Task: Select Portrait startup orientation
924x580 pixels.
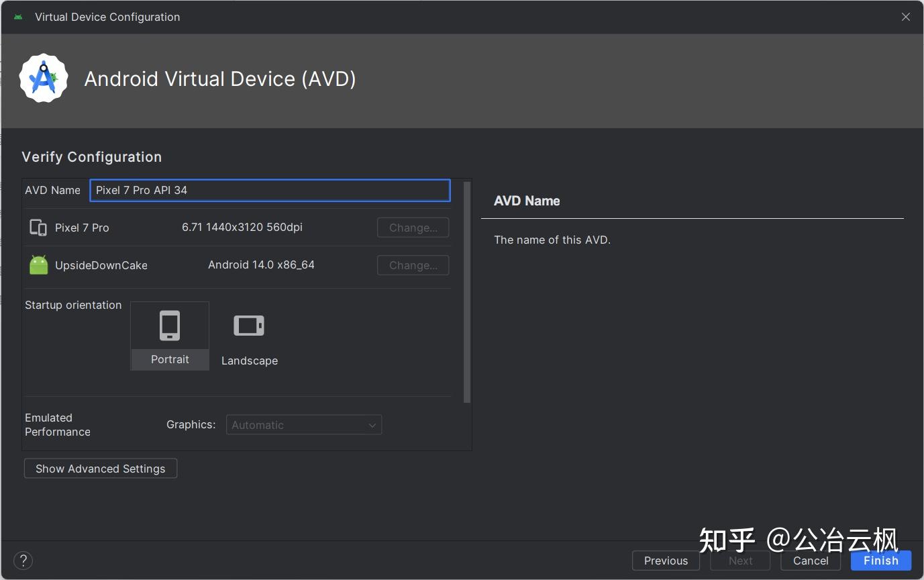Action: pyautogui.click(x=170, y=336)
